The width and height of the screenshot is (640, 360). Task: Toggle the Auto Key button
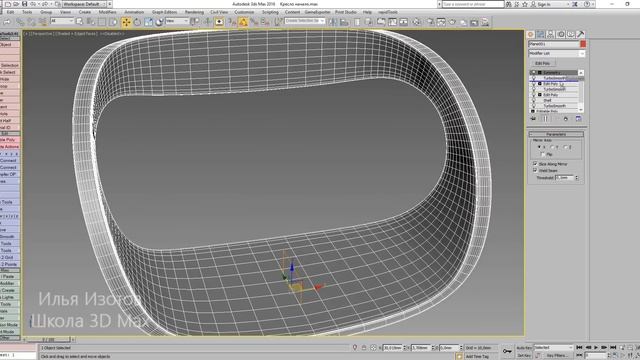[524, 348]
